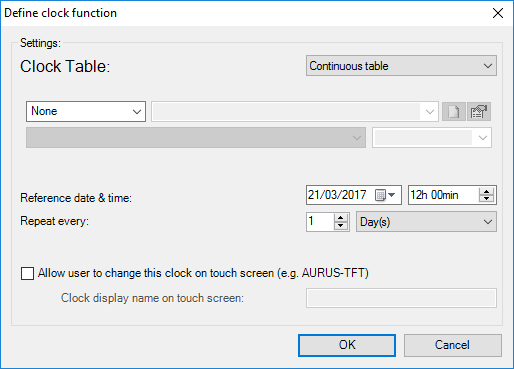Viewport: 514px width, 369px height.
Task: Enable Allow user to change clock checkbox
Action: click(27, 273)
